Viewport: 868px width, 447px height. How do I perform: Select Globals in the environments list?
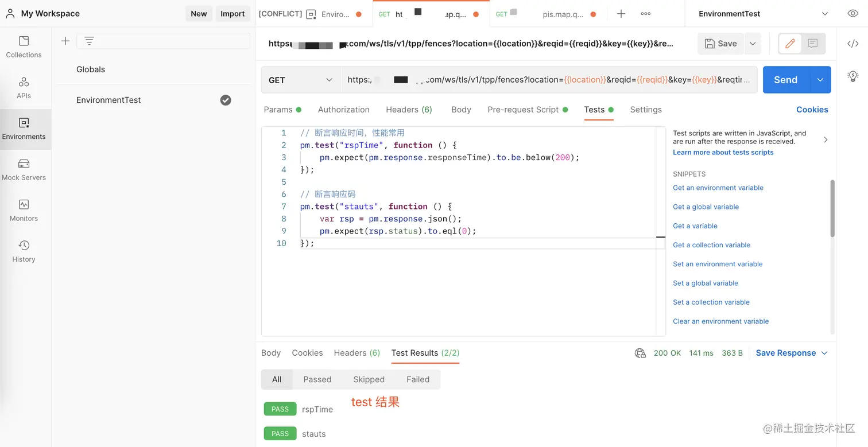(91, 69)
